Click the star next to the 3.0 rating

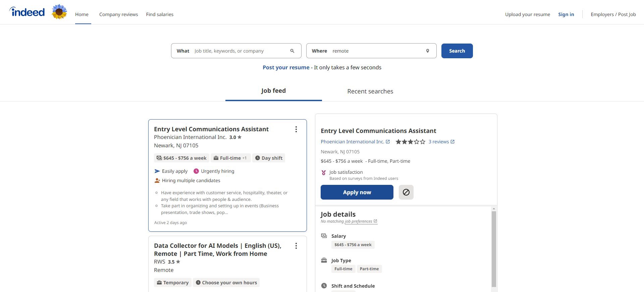[239, 137]
